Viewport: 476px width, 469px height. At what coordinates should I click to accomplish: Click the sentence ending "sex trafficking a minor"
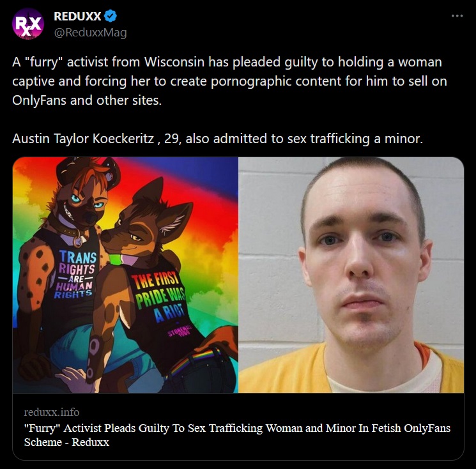[217, 139]
